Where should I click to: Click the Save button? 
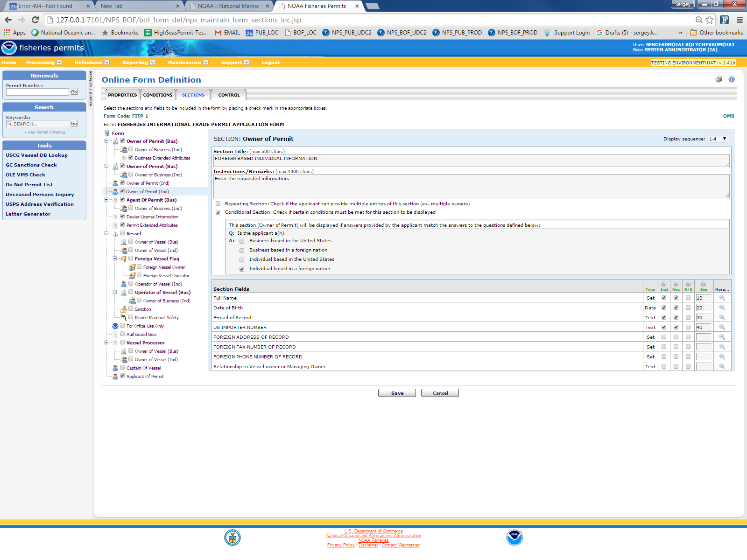click(397, 393)
